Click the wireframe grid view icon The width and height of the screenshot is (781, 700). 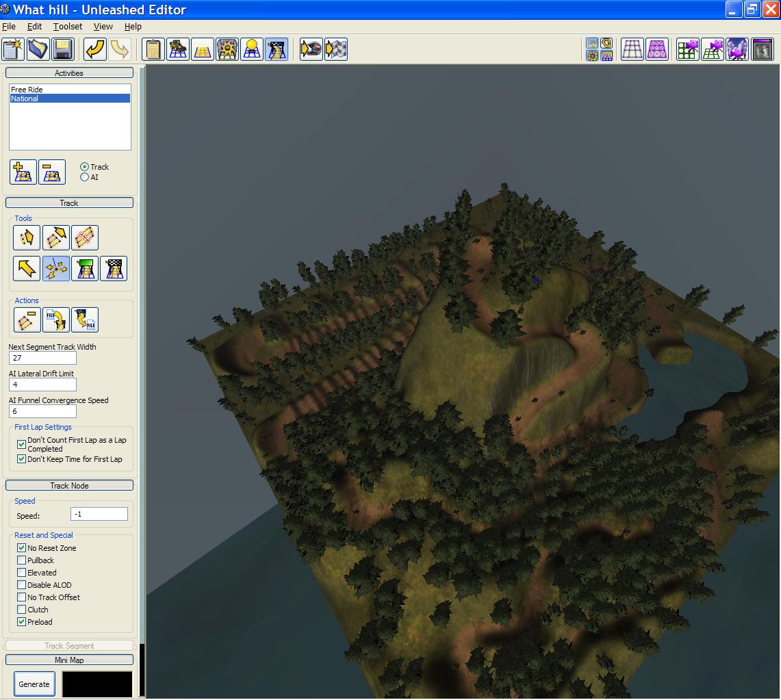point(632,49)
